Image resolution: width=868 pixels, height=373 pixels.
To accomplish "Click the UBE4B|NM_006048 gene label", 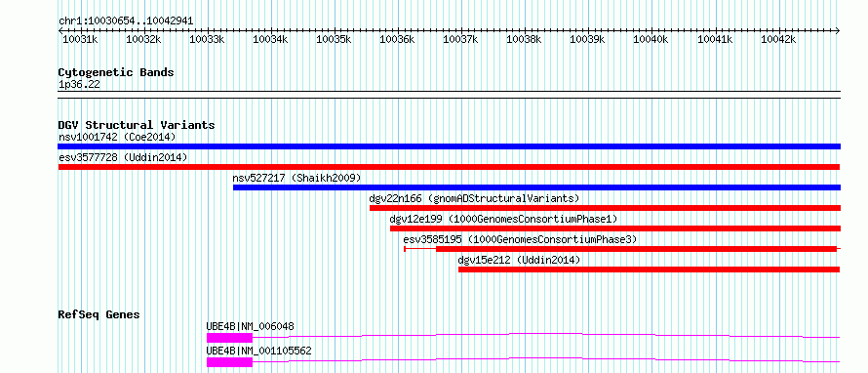I will click(x=251, y=326).
